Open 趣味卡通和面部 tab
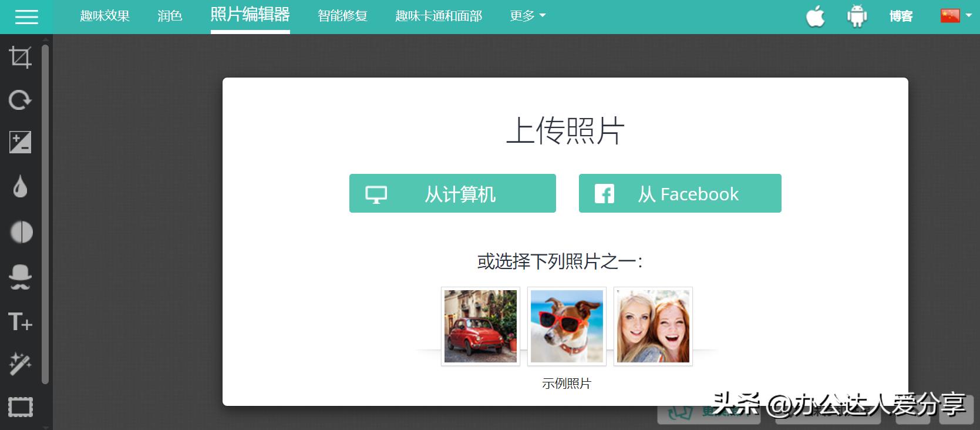Image resolution: width=980 pixels, height=430 pixels. click(439, 16)
